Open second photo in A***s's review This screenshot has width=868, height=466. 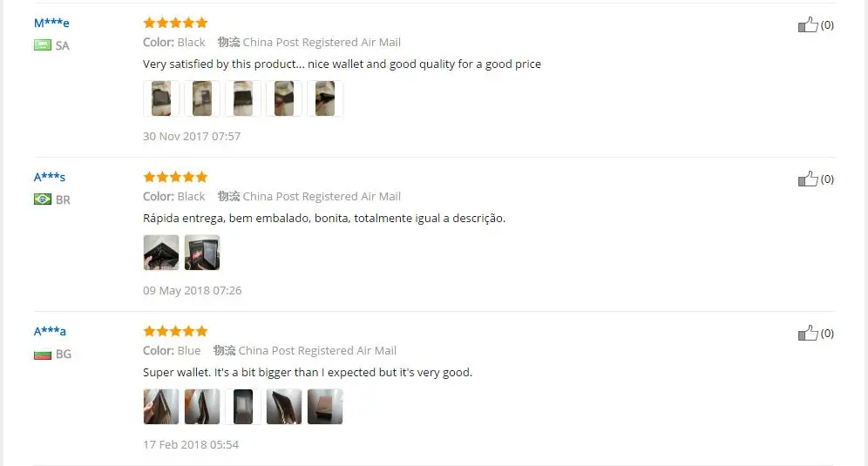point(202,253)
